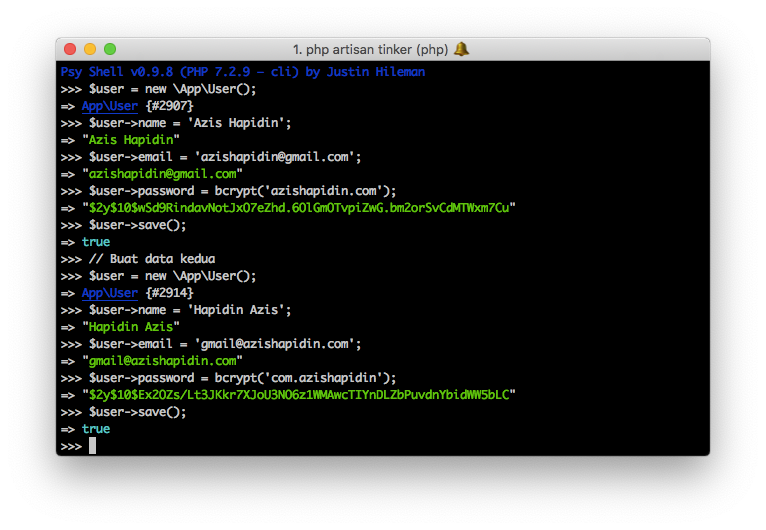Click the window title '1. php artisan tinker (php)'
This screenshot has width=766, height=530.
tap(370, 49)
